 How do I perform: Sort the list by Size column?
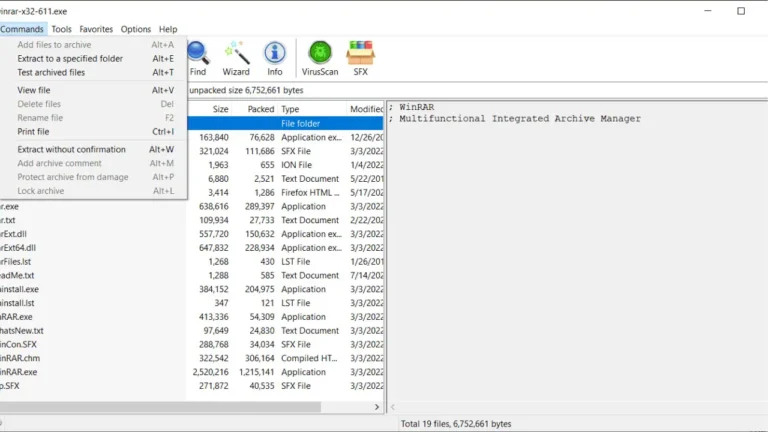210,109
